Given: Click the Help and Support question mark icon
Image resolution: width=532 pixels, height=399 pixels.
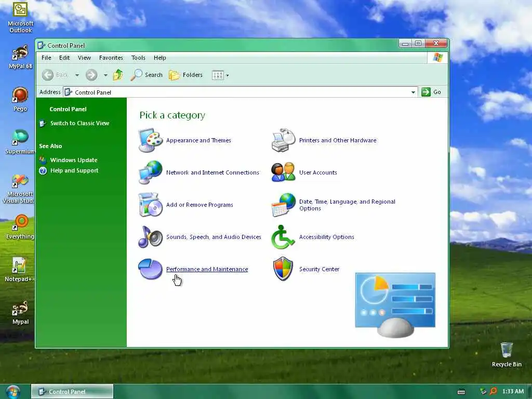Looking at the screenshot, I should [43, 170].
